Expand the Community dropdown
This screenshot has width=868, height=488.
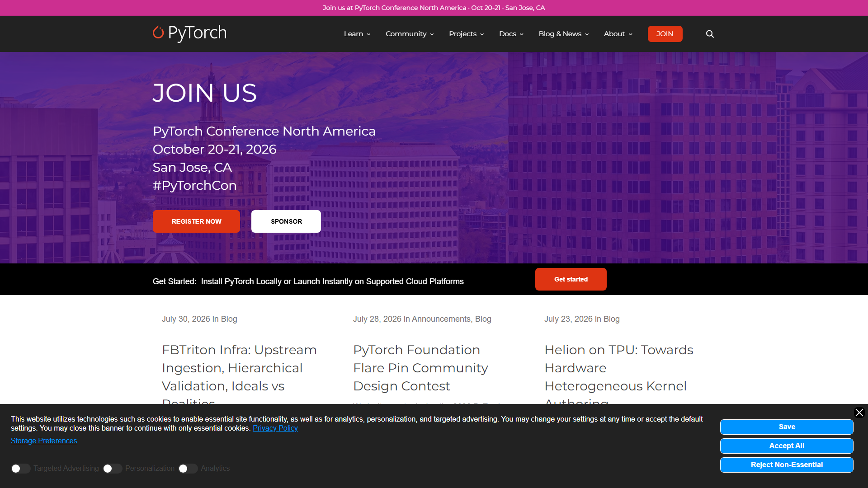pyautogui.click(x=410, y=34)
